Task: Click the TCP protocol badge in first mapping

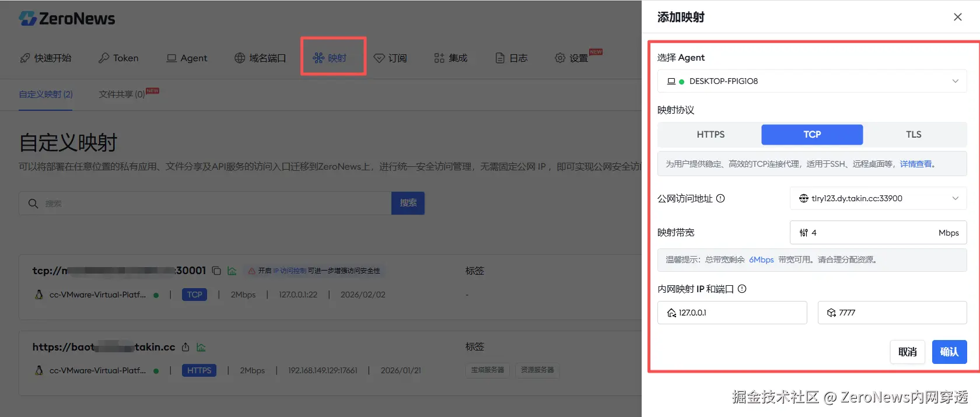Action: point(195,295)
